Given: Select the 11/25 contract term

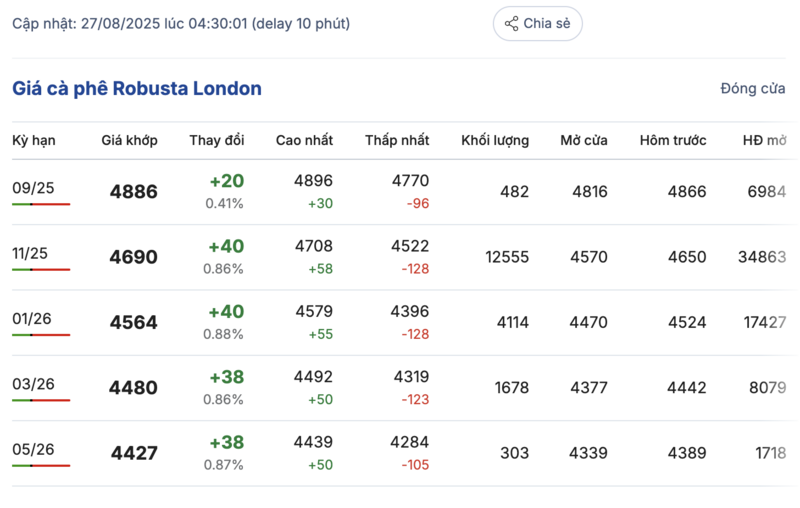Looking at the screenshot, I should (x=29, y=253).
